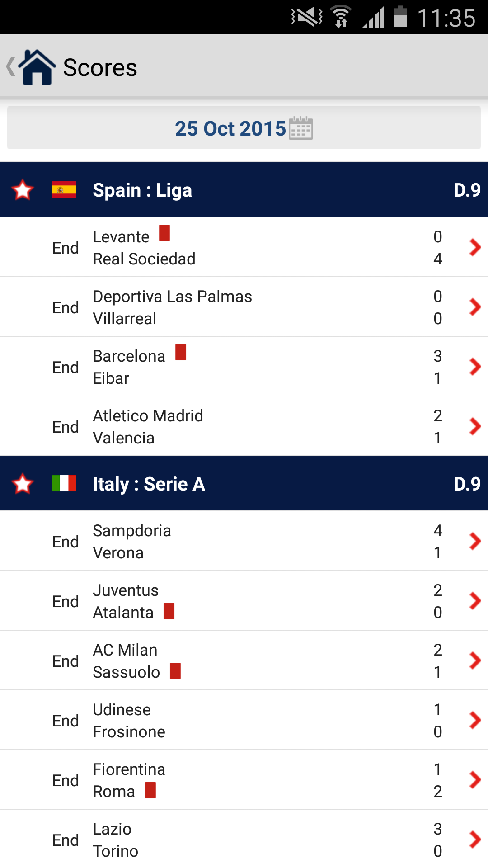488x868 pixels.
Task: Open the Spain : Liga league header
Action: click(x=142, y=190)
